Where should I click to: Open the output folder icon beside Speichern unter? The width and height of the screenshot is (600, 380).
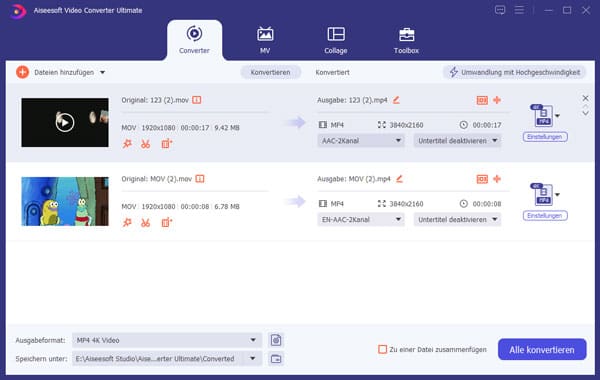[x=276, y=359]
